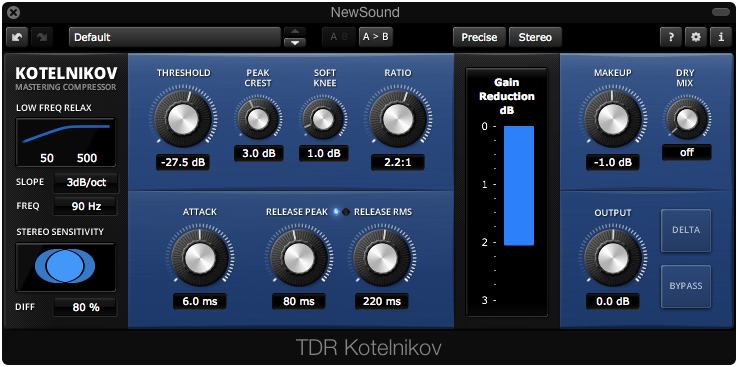738x367 pixels.
Task: Switch the Precise quality mode button
Action: [479, 37]
